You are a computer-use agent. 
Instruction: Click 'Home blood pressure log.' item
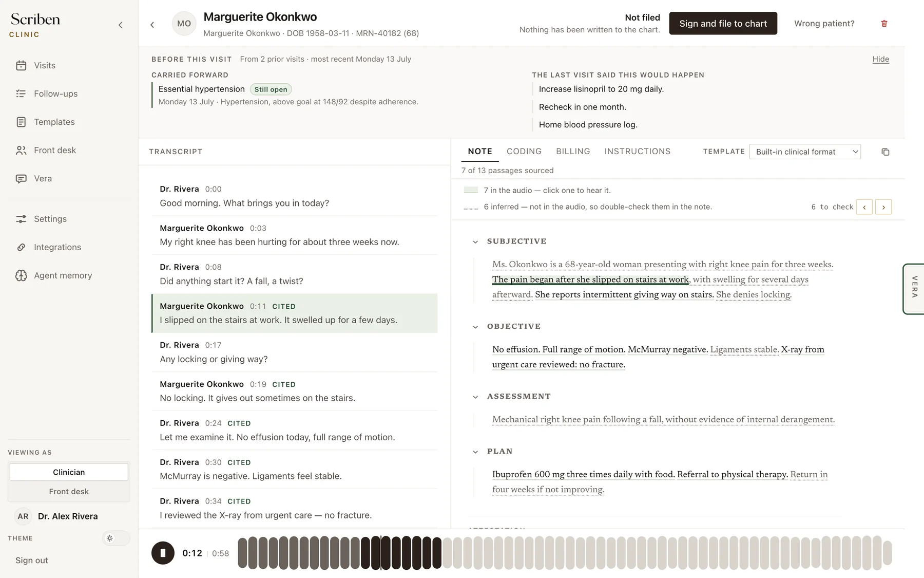click(x=588, y=124)
